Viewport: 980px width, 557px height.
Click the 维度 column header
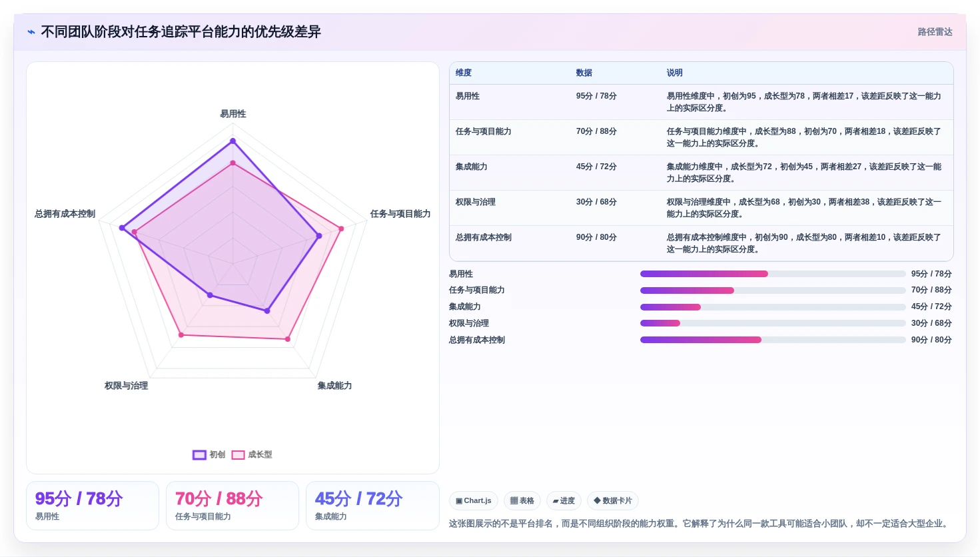[x=464, y=73]
